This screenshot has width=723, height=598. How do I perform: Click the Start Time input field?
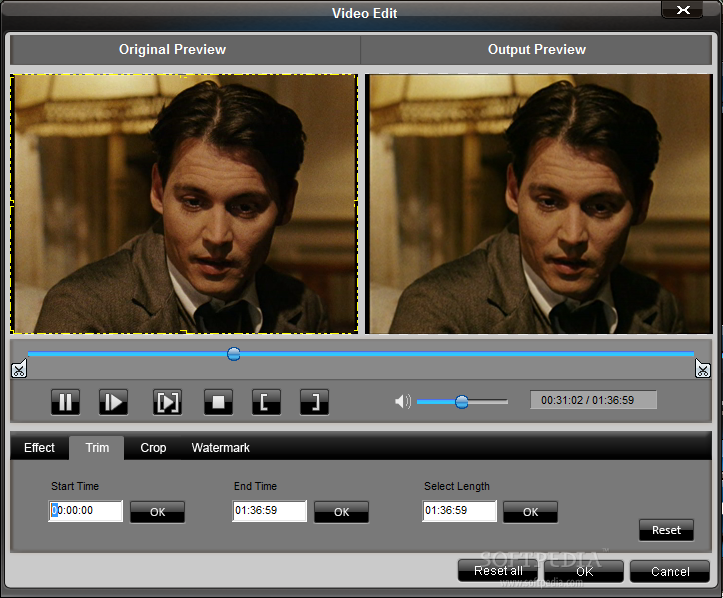click(86, 511)
